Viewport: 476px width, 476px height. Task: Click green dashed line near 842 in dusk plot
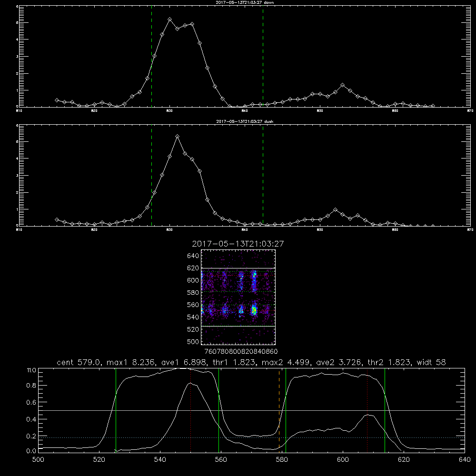(263, 176)
